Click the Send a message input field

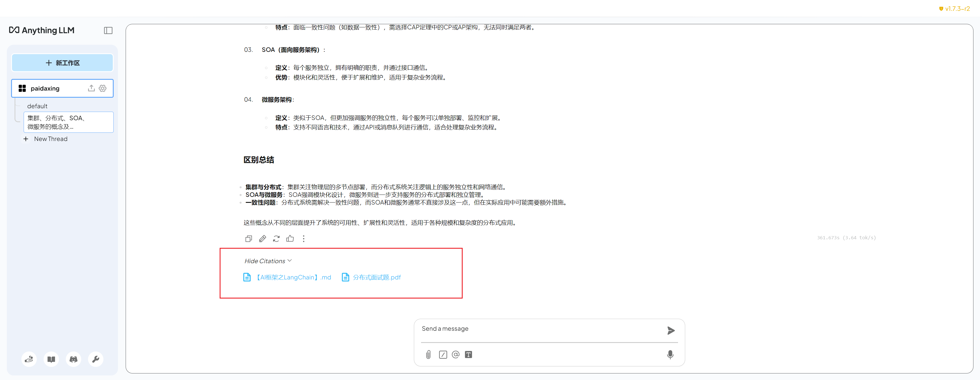click(x=540, y=329)
